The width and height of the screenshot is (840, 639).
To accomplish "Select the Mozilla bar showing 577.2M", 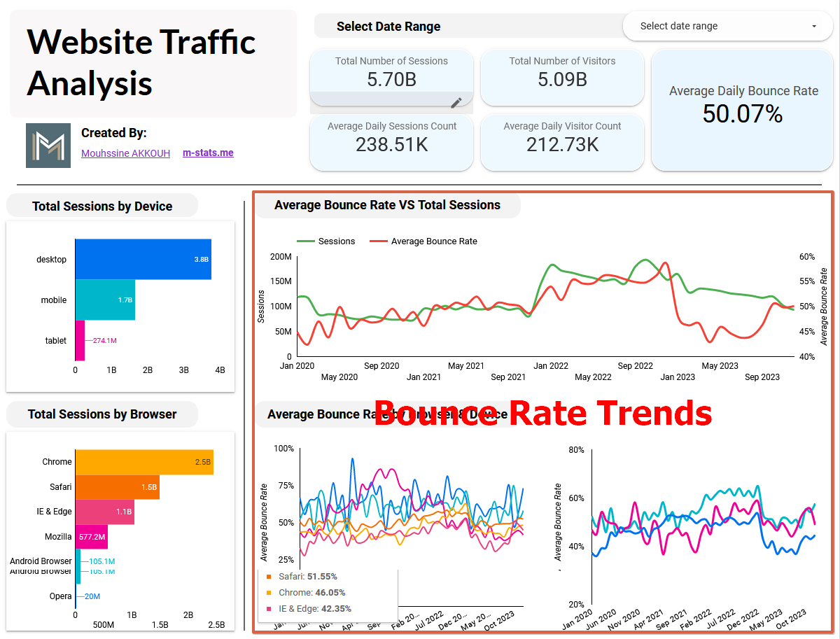I will click(91, 537).
